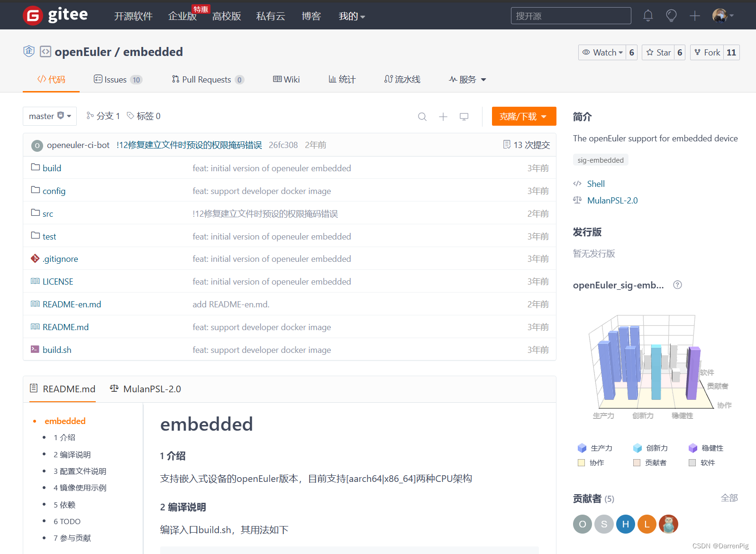Jump to 2 编译说明 in outline
This screenshot has width=756, height=554.
pos(72,454)
